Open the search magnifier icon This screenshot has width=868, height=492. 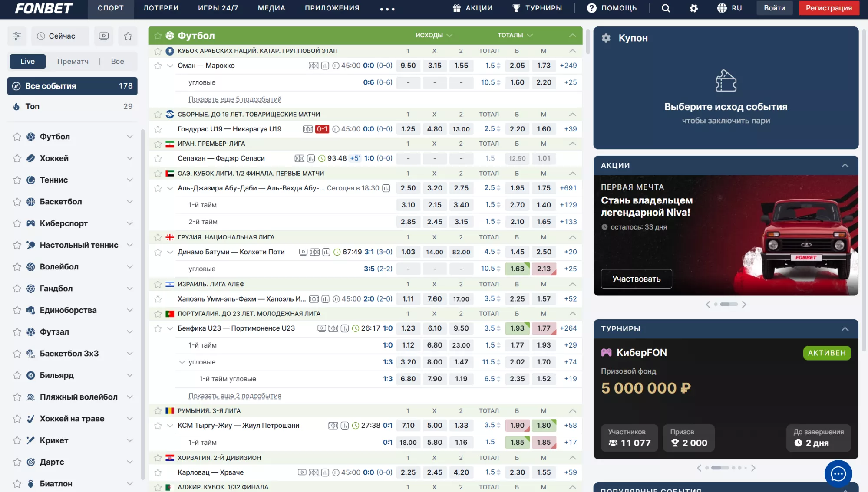click(x=666, y=8)
